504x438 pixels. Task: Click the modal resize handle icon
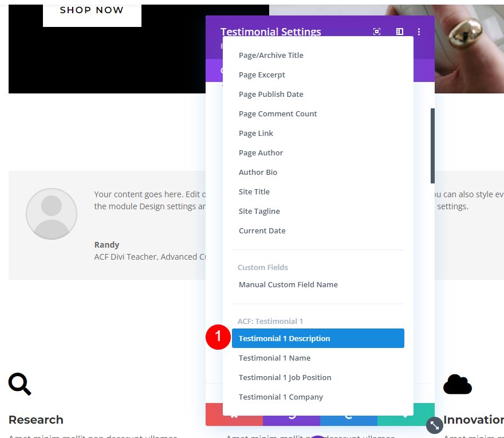[x=435, y=425]
